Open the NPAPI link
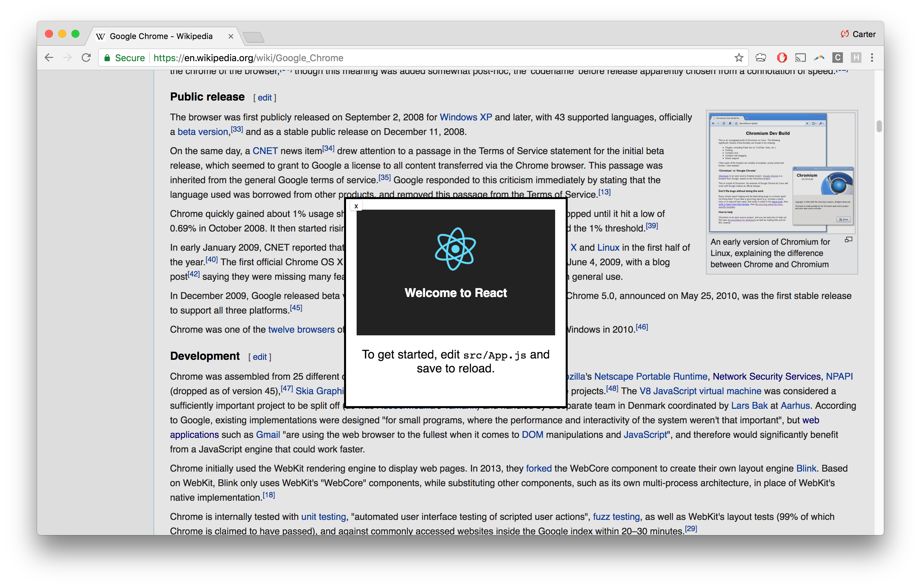921x588 pixels. pos(839,376)
